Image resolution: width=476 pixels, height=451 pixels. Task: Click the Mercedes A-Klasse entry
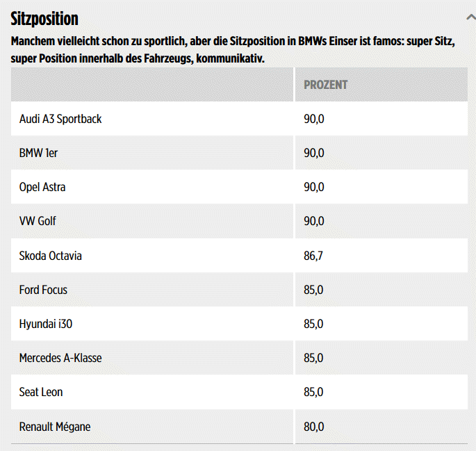(60, 358)
